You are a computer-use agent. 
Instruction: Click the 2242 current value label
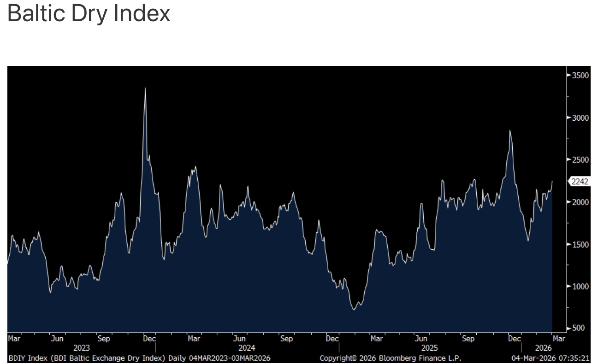coord(580,182)
